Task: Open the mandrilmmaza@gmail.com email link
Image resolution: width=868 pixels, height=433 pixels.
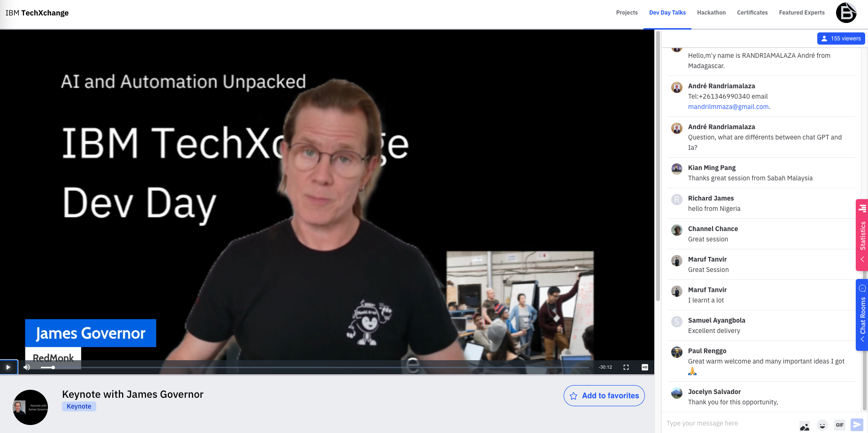Action: click(728, 107)
